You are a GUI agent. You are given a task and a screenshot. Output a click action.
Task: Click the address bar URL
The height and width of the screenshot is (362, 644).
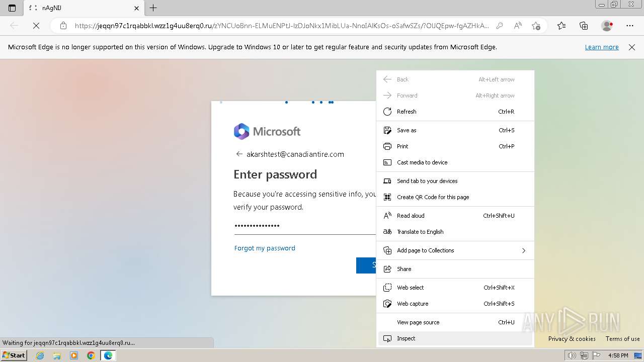(x=282, y=26)
